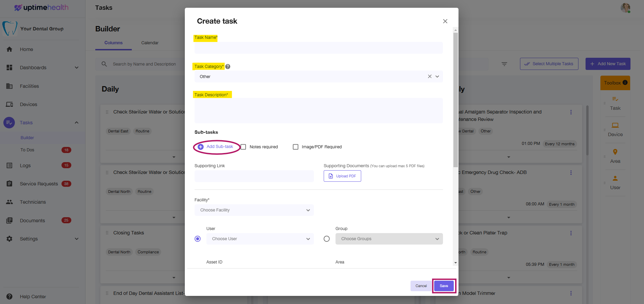Click the Devices monitor icon

9,104
